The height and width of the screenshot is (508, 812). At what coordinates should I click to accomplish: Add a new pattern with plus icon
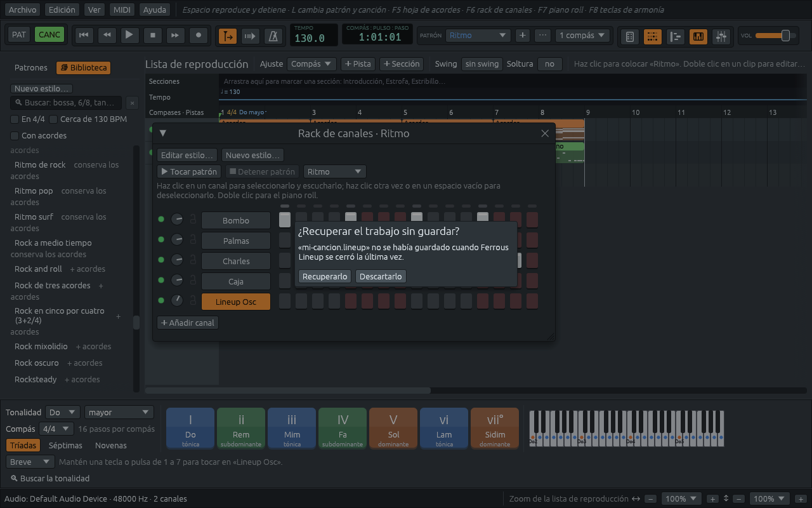tap(522, 36)
